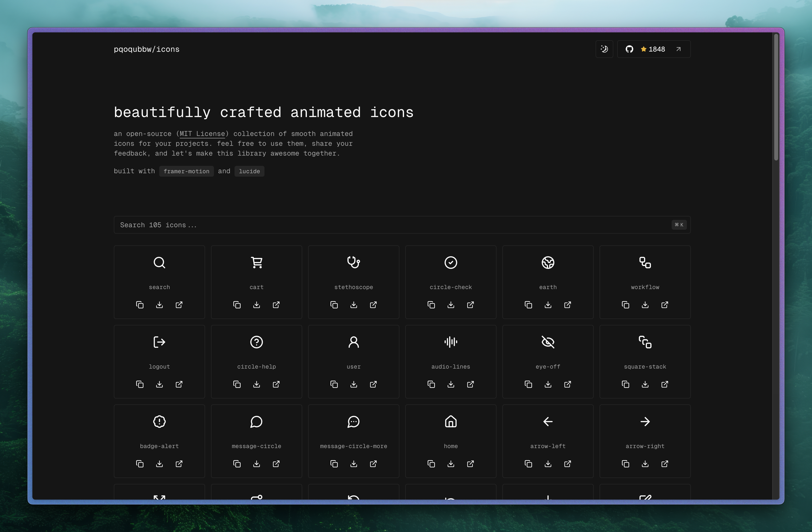The height and width of the screenshot is (532, 812).
Task: Copy the audio-lines icon code
Action: pos(431,384)
